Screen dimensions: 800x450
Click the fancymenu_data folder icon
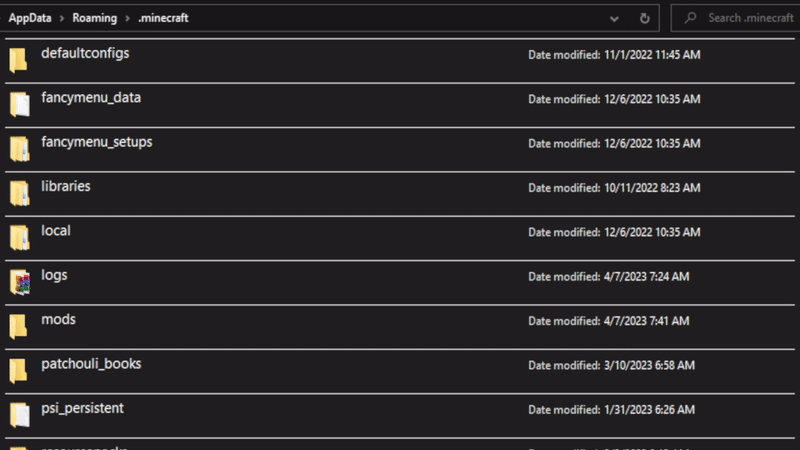(x=18, y=104)
